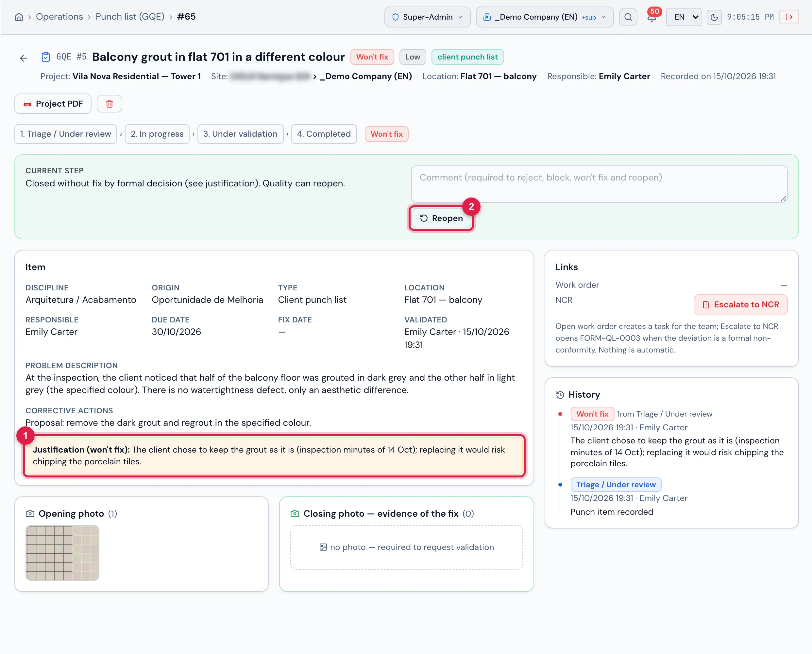812x654 pixels.
Task: Go to home via breadcrumb house icon
Action: click(x=19, y=17)
